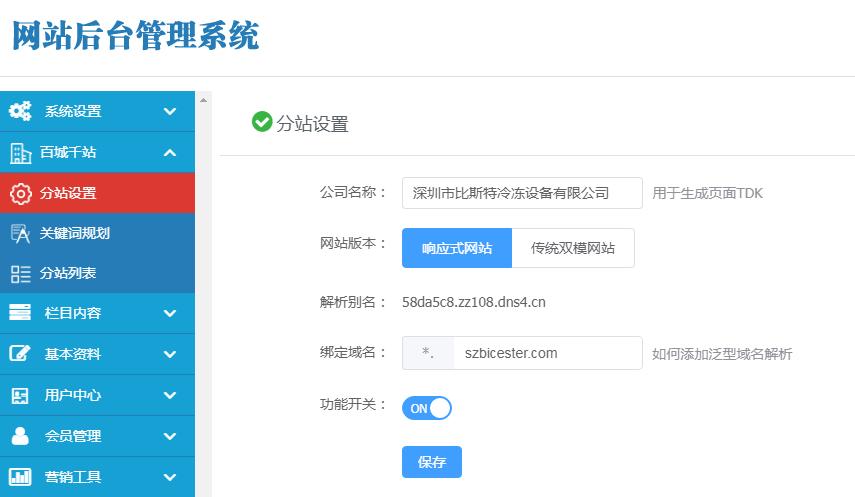
Task: Click the person icon beside 会员管理
Action: click(20, 436)
